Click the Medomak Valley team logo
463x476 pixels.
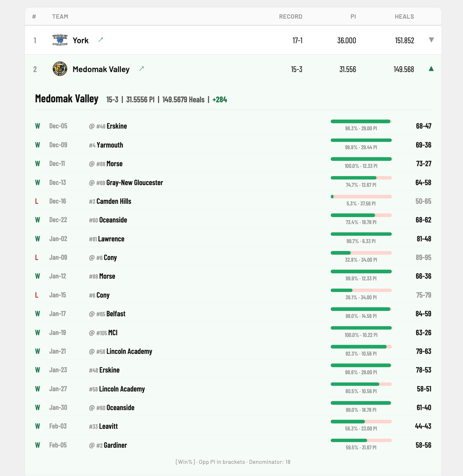click(60, 69)
